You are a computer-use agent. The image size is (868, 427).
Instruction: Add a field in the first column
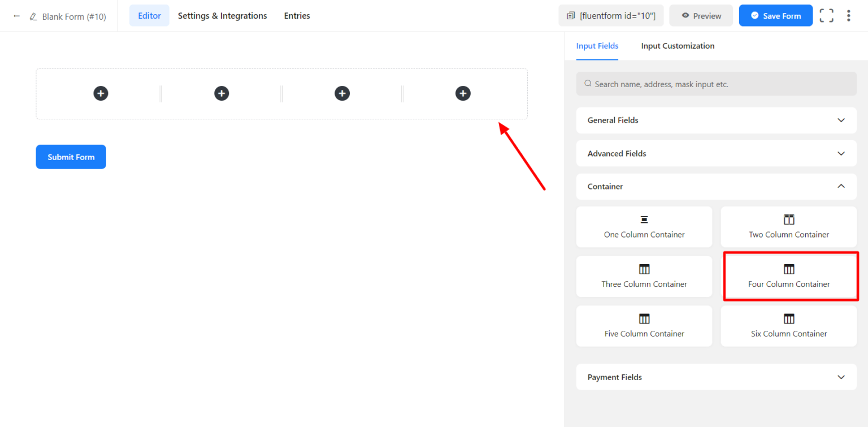(100, 93)
